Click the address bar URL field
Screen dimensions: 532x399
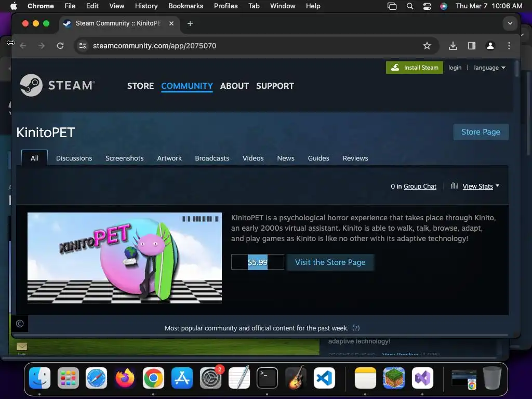pyautogui.click(x=256, y=46)
